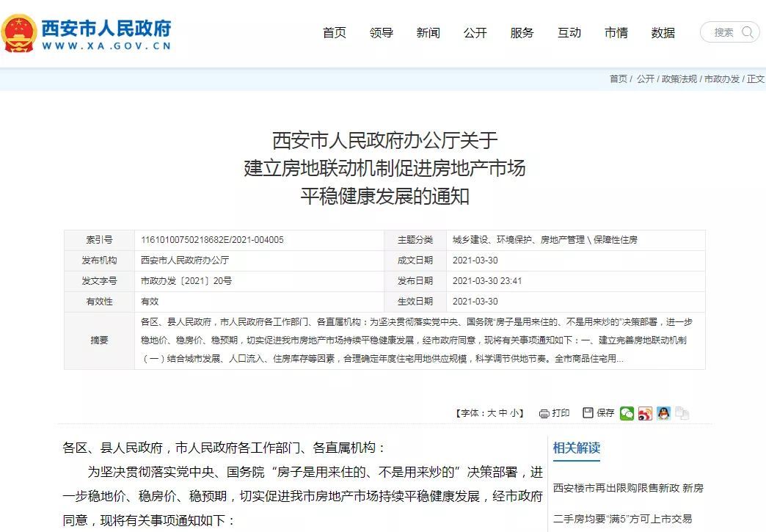Viewport: 766px width, 532px height.
Task: Click the gray copy link icon
Action: coord(682,413)
